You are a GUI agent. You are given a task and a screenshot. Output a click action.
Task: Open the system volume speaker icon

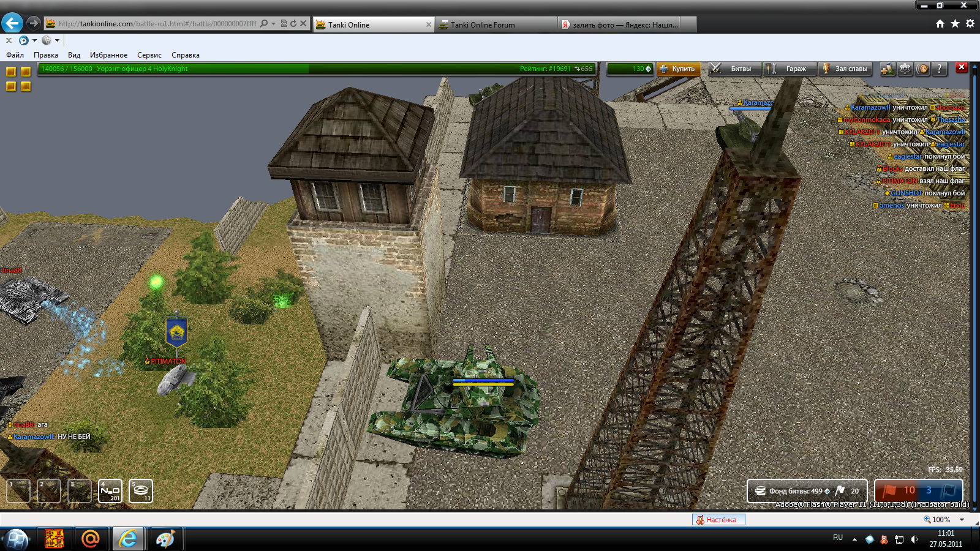click(914, 539)
